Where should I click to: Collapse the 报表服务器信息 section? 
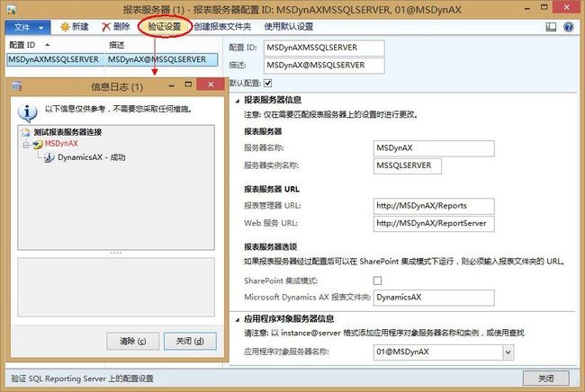pyautogui.click(x=238, y=101)
